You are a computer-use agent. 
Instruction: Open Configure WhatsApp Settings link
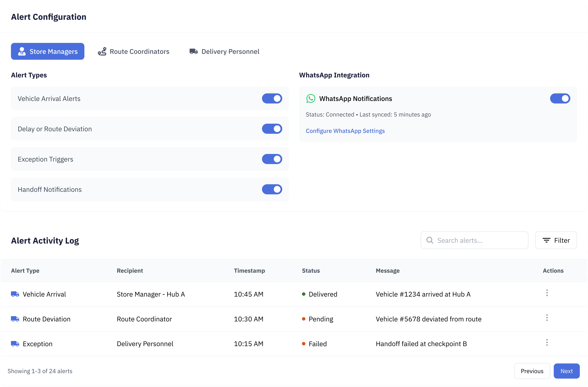point(345,131)
